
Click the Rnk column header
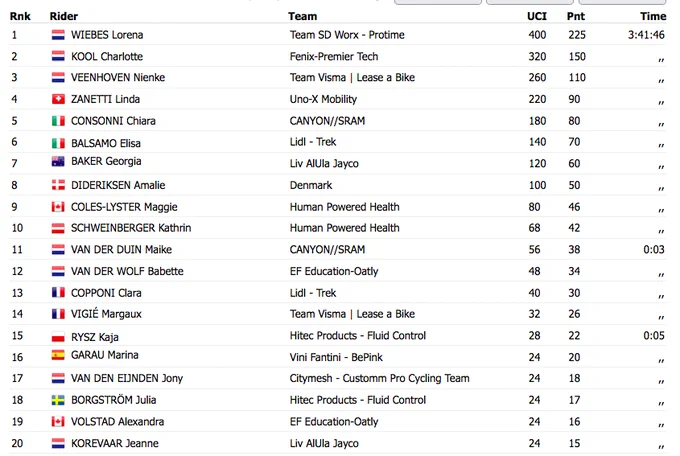[x=20, y=16]
